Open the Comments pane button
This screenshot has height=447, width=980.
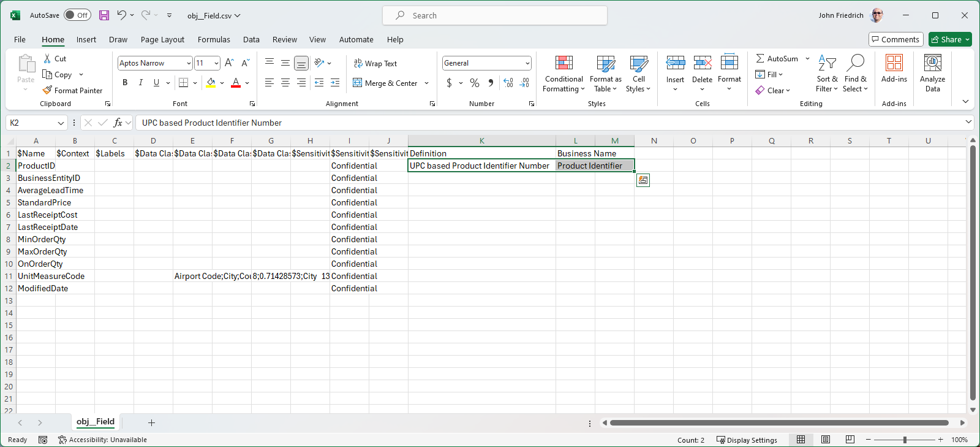(x=895, y=39)
